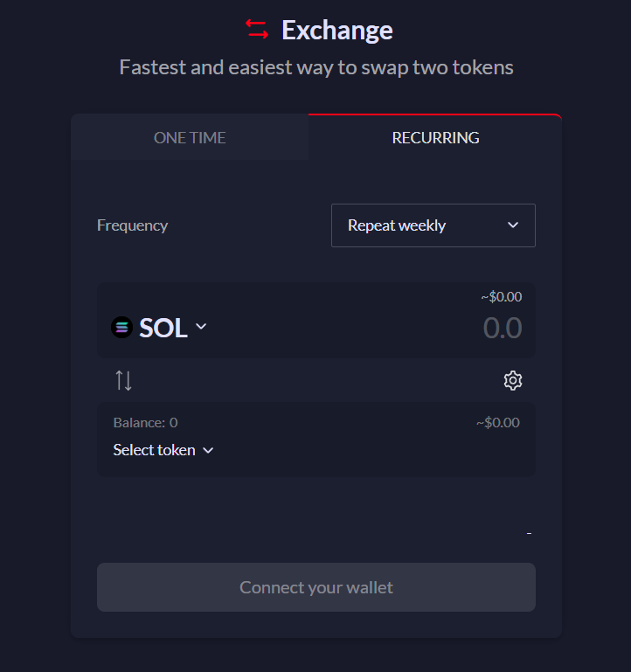Switch to the ONE TIME tab
This screenshot has width=631, height=672.
pos(190,137)
